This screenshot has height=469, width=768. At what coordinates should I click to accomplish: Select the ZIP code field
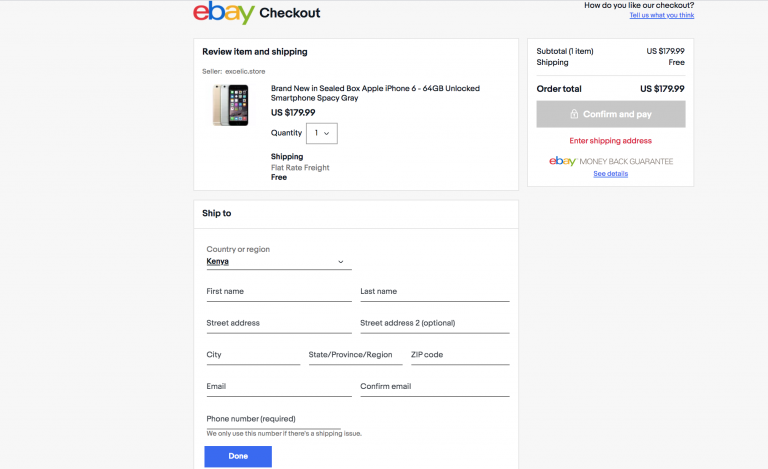pyautogui.click(x=460, y=356)
